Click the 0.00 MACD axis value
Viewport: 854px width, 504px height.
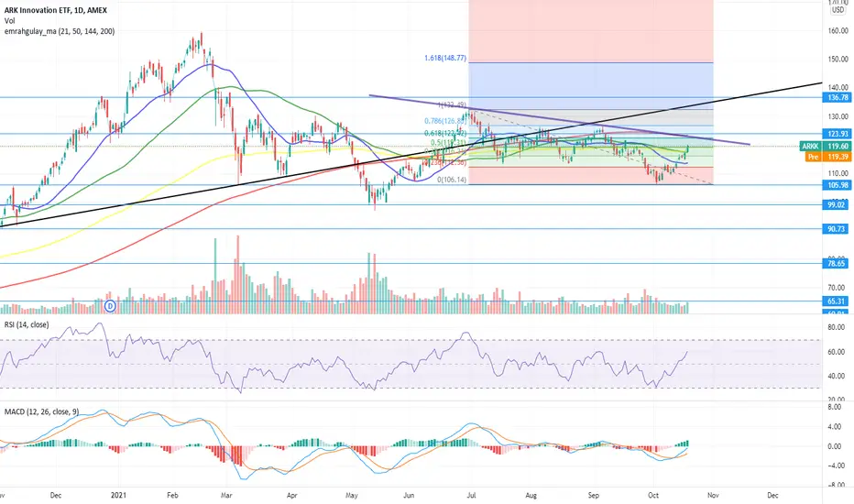coord(835,446)
